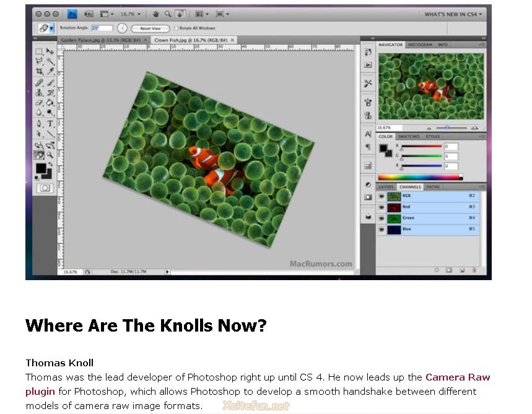Select the Move tool
This screenshot has height=414, width=532.
point(50,51)
